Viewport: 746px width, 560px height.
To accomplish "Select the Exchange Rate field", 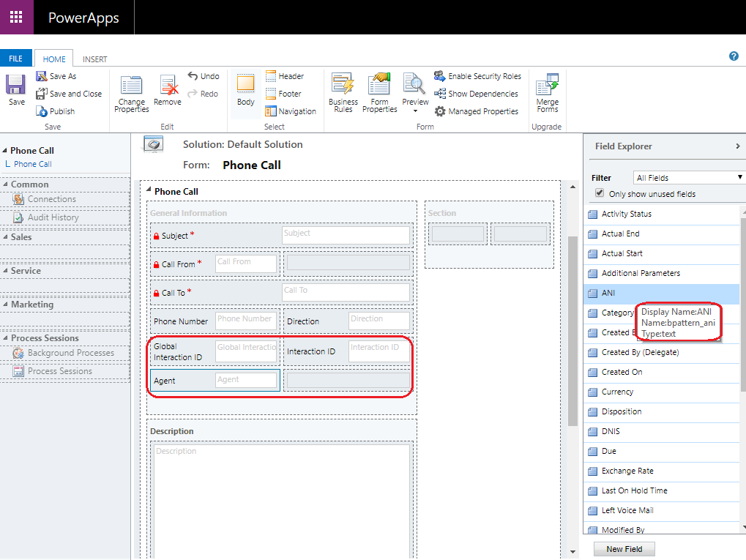I will pyautogui.click(x=662, y=471).
